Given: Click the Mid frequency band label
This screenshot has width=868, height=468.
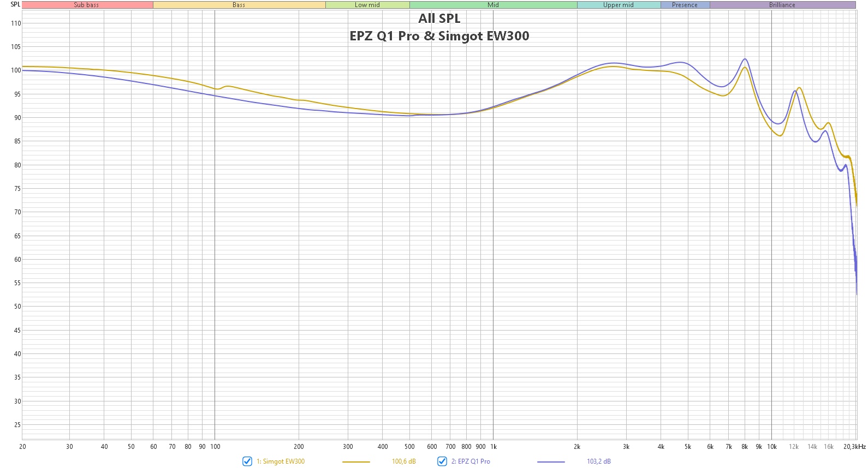Looking at the screenshot, I should click(494, 5).
